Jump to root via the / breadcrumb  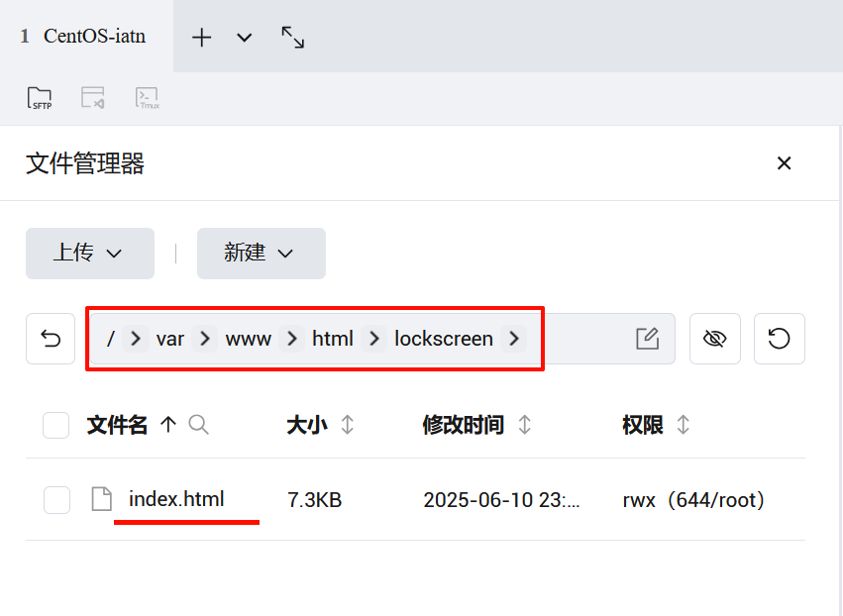pos(109,339)
